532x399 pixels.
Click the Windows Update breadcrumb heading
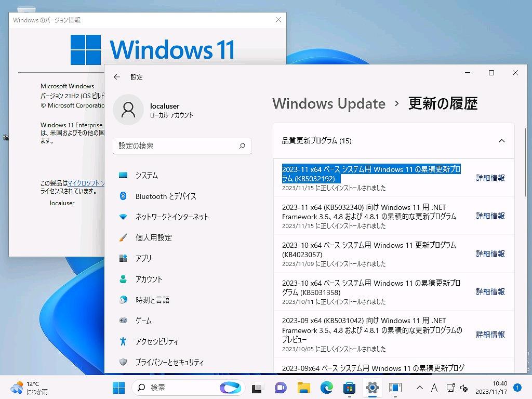pyautogui.click(x=329, y=103)
